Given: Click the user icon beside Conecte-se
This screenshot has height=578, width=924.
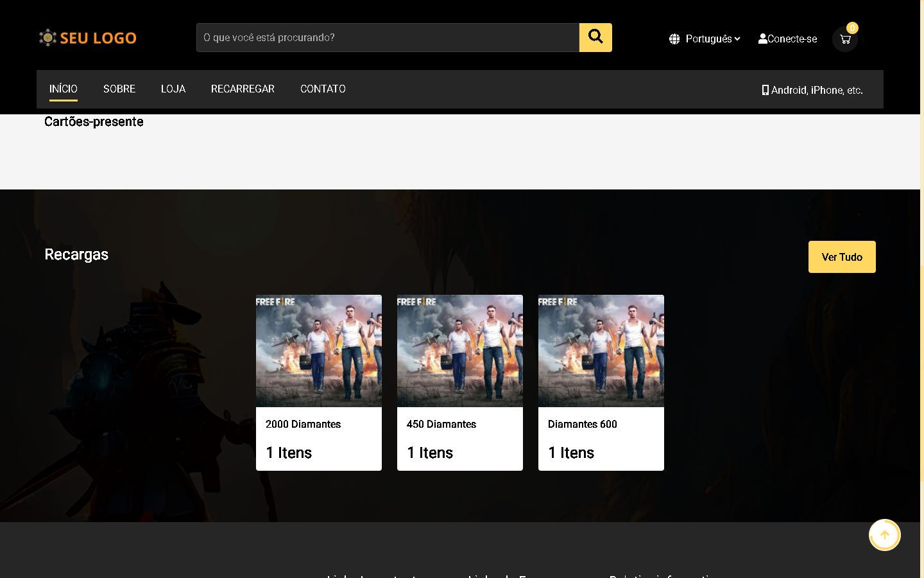Looking at the screenshot, I should [x=762, y=39].
